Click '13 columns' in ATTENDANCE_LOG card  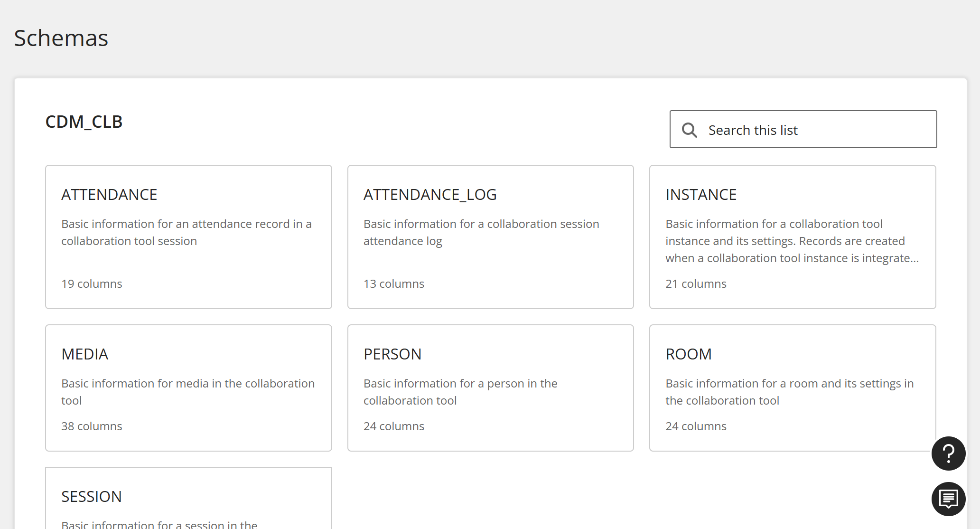coord(394,283)
